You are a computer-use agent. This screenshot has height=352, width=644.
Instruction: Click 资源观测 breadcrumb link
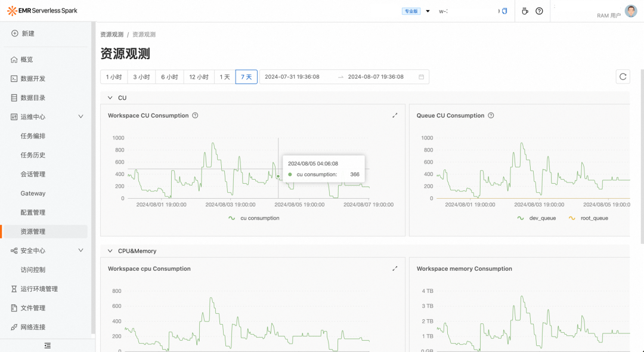pyautogui.click(x=112, y=35)
